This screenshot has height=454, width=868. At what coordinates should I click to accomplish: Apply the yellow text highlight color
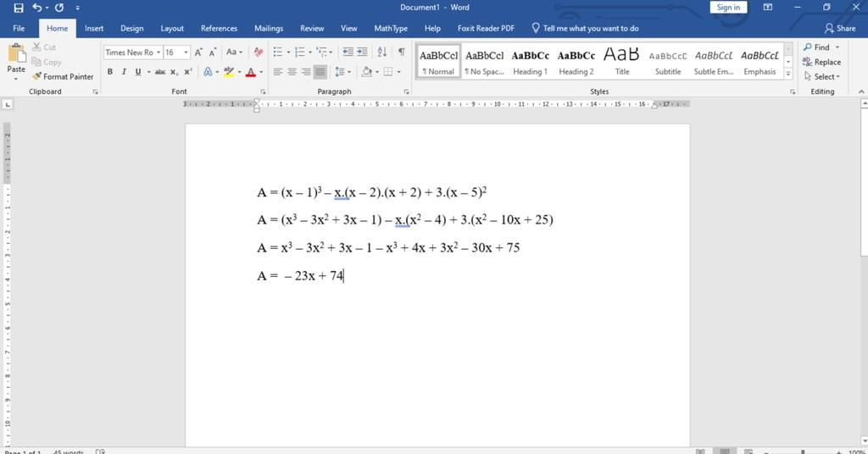coord(229,72)
